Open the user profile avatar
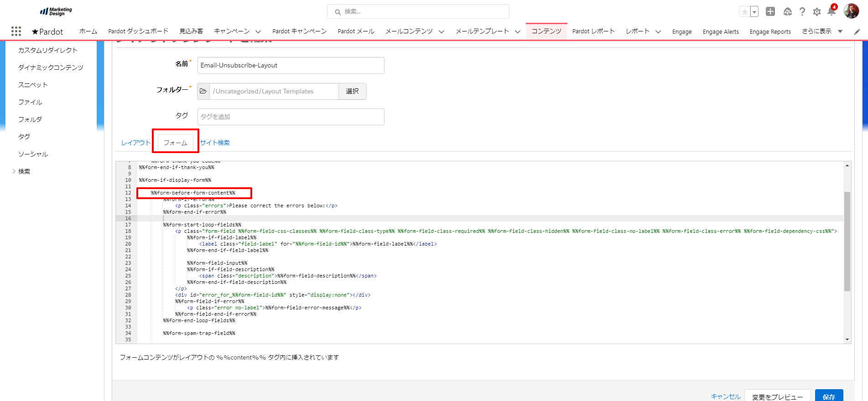868x401 pixels. click(851, 11)
